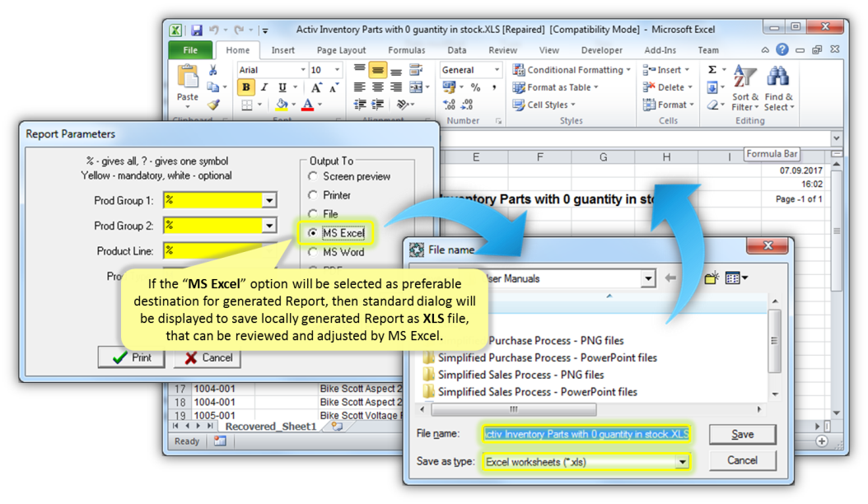Switch to the Formulas tab
Viewport: 868px width, 504px height.
(x=406, y=50)
